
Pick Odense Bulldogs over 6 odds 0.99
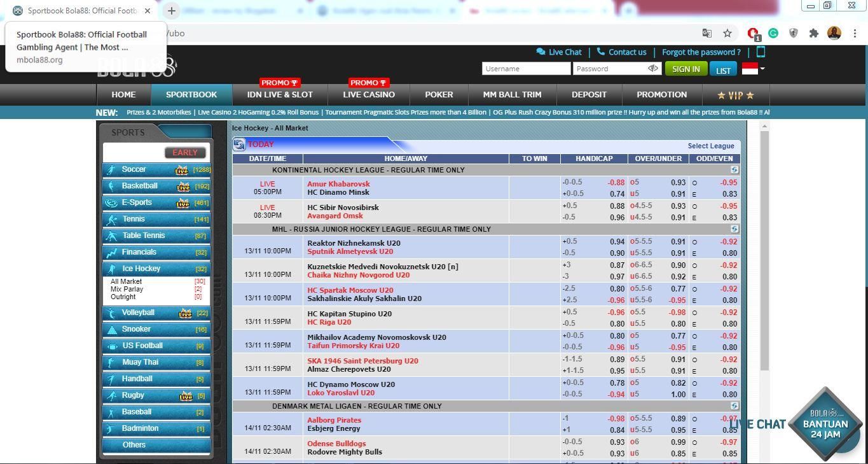point(678,442)
